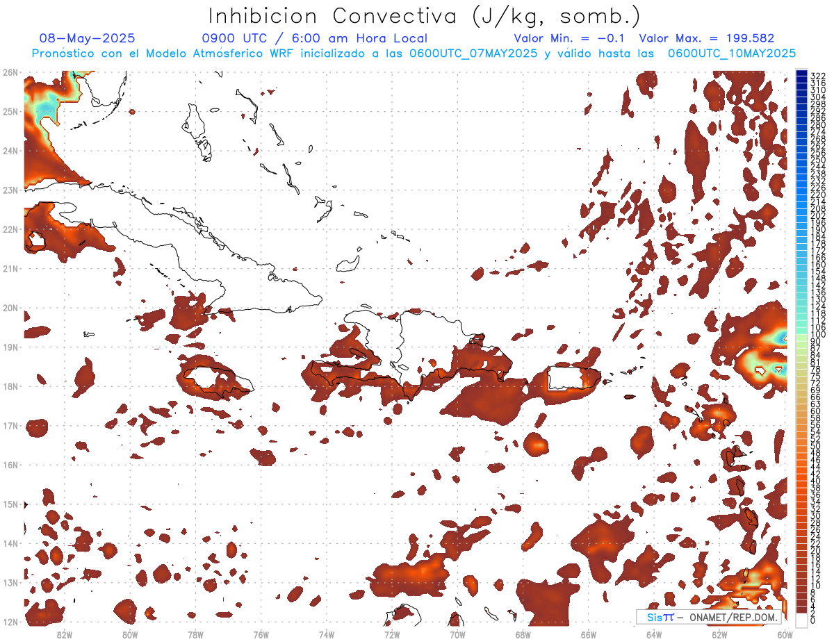The width and height of the screenshot is (834, 644).
Task: Click the 72W longitude label
Action: (392, 634)
